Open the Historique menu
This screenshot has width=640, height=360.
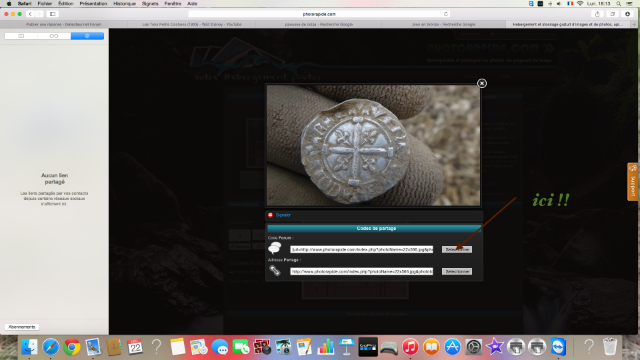pos(124,4)
